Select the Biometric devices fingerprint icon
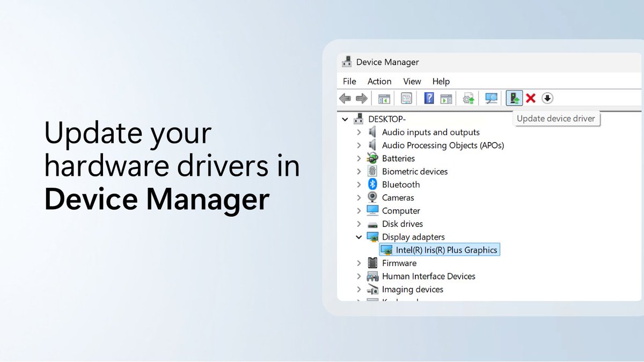 [x=372, y=172]
